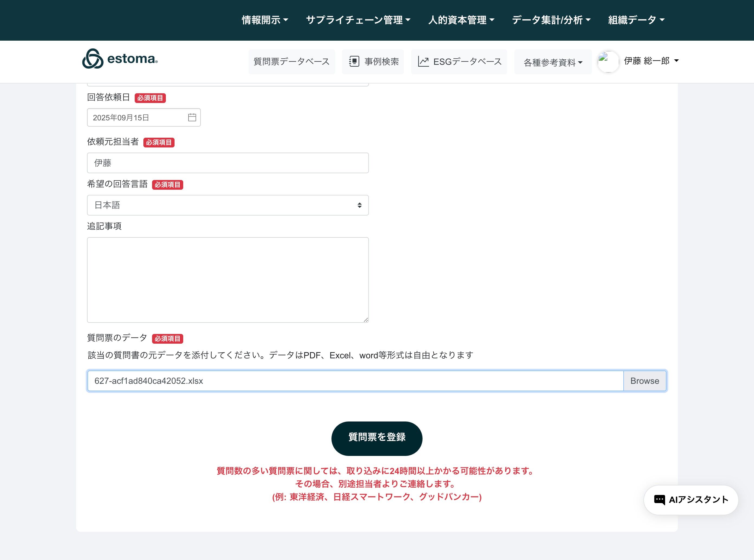Expand the 人的資本管理 menu

pos(461,20)
